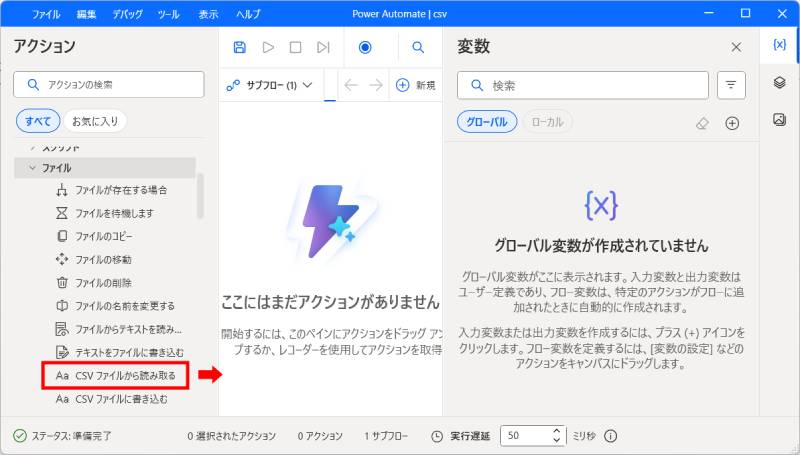The height and width of the screenshot is (455, 800).
Task: Open the Images panel icon
Action: [x=779, y=120]
